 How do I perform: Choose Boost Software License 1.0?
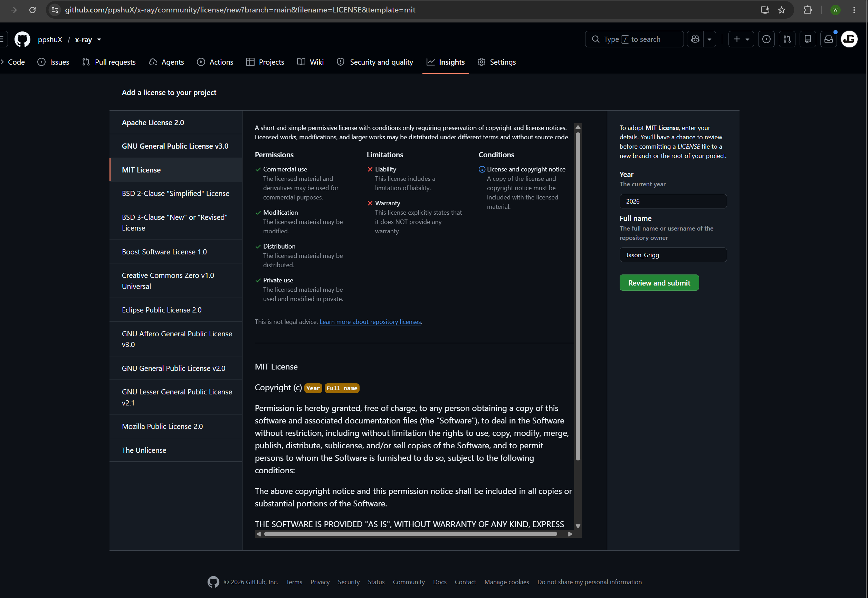[176, 252]
